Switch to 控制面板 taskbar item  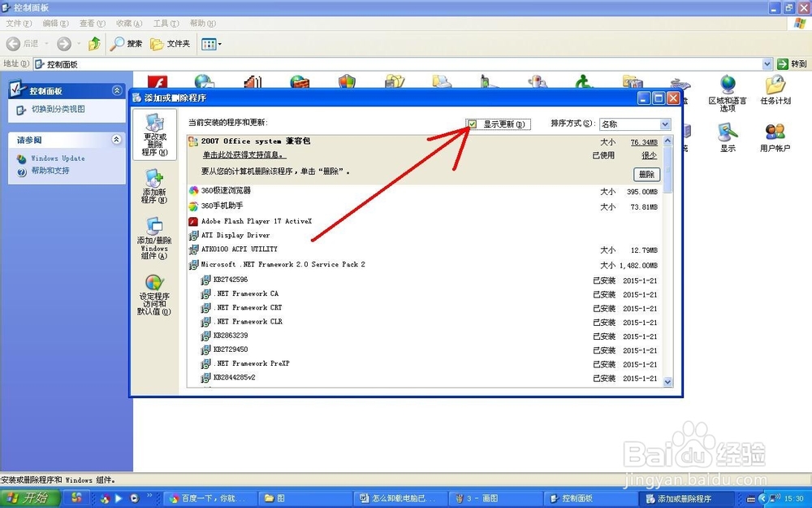[590, 498]
